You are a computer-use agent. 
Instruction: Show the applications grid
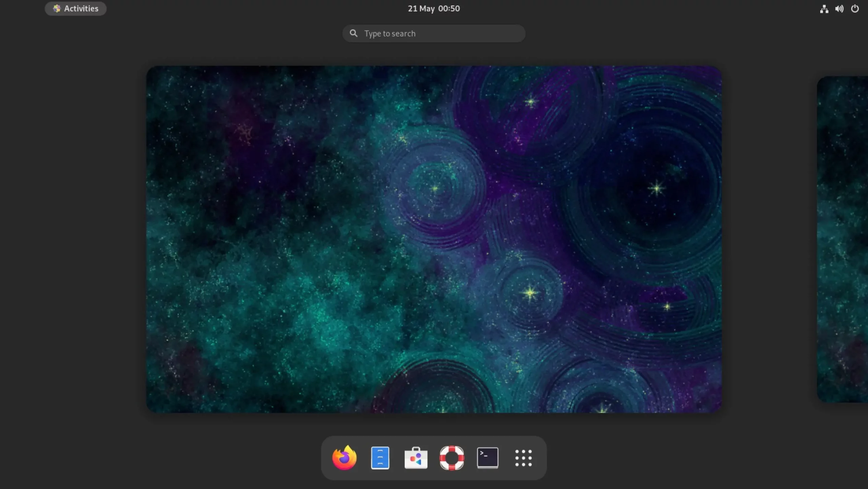pos(523,458)
